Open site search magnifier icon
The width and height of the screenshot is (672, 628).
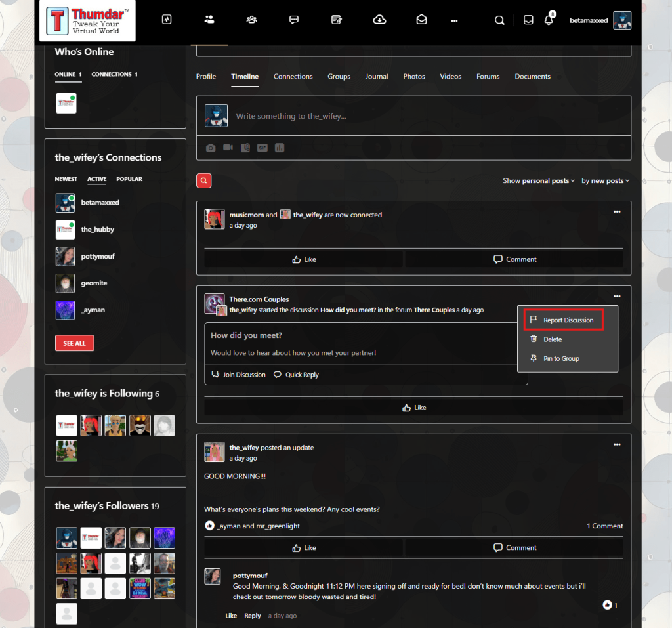coord(499,20)
